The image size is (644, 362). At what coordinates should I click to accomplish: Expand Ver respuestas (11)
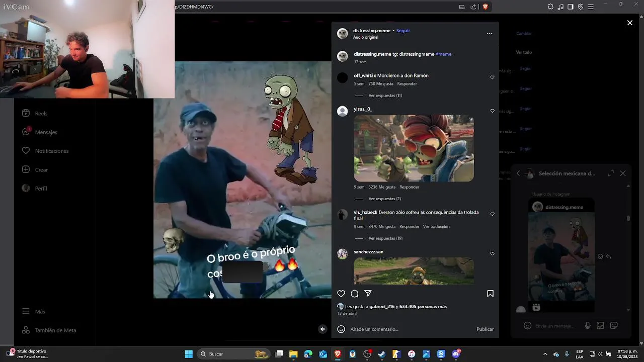[x=385, y=96]
